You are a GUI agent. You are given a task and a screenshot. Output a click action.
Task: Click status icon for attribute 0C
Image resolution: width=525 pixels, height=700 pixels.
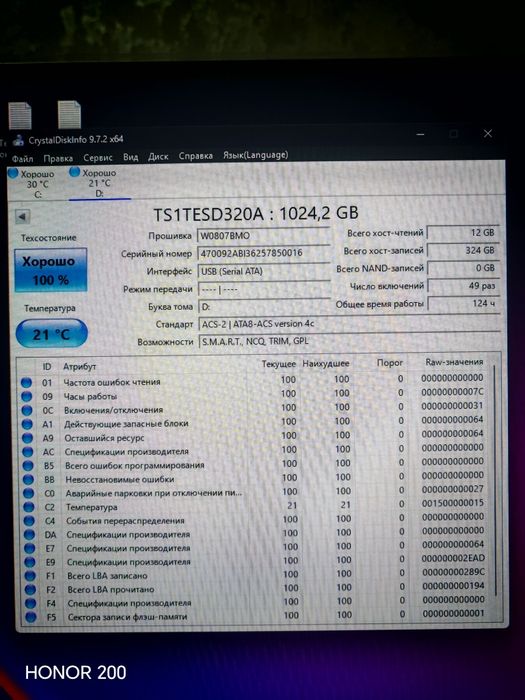(27, 410)
